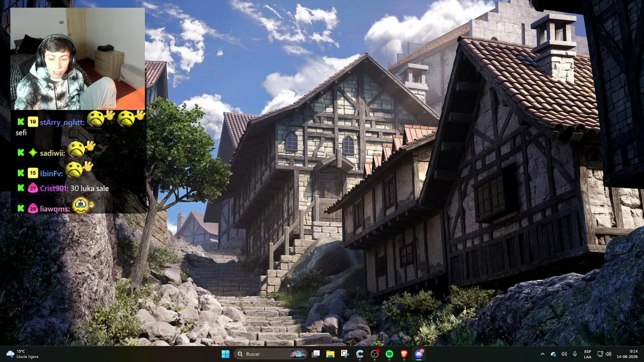Click the green K logo beside stArry_nghtt

[x=21, y=122]
